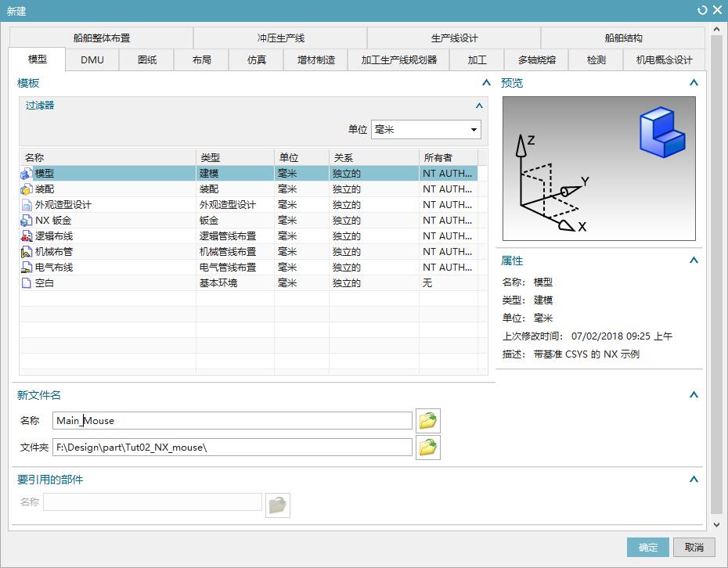Open folder browser next to 文件夹 field
Viewport: 728px width, 568px height.
tap(427, 447)
